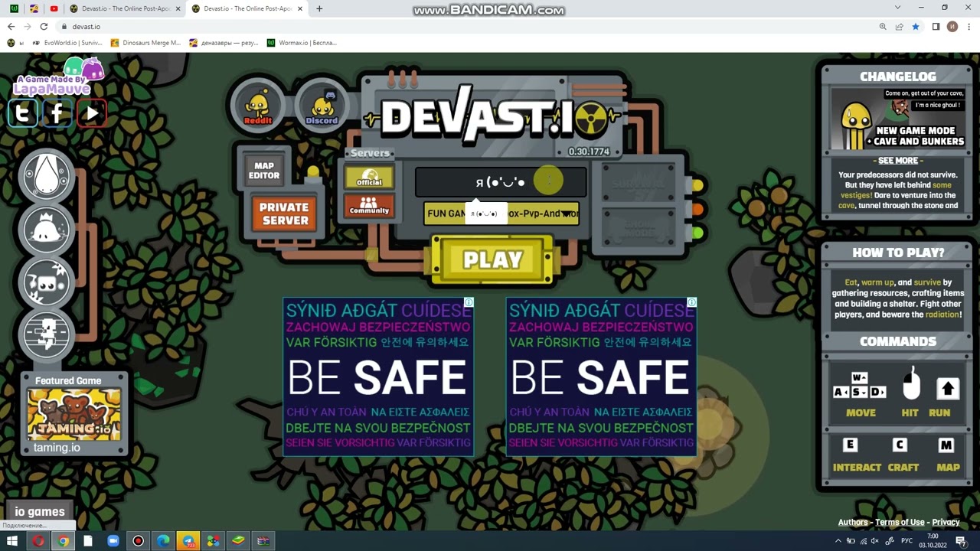Start the game with PLAY
This screenshot has width=980, height=551.
click(492, 260)
